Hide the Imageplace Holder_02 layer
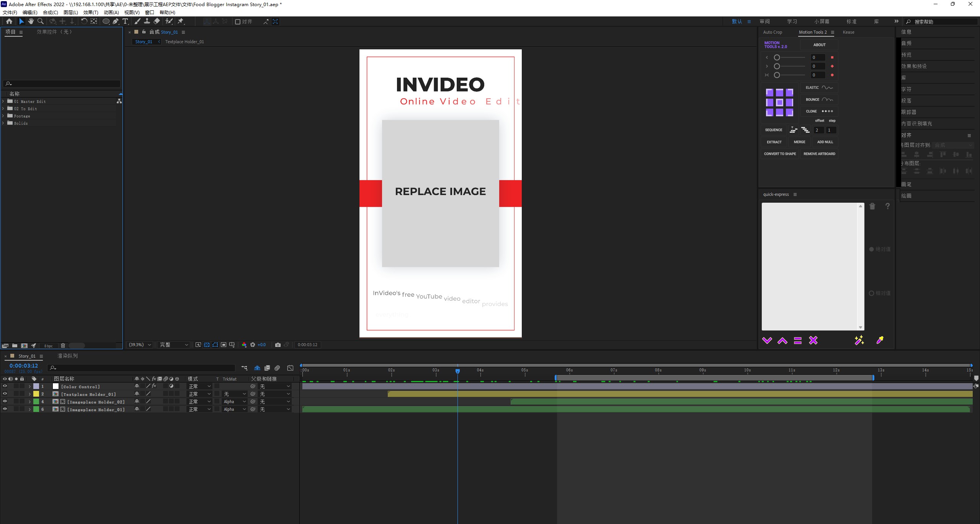The width and height of the screenshot is (980, 524). coord(5,402)
